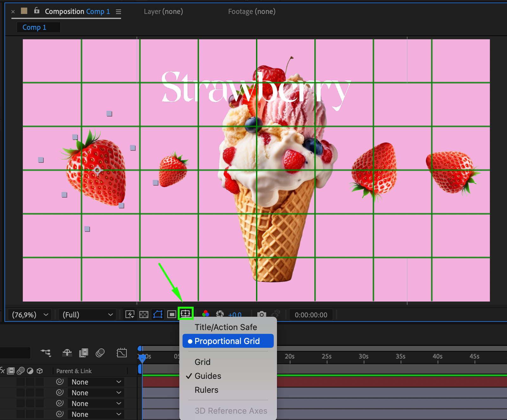Click the 0:00:00:00 timecode display
This screenshot has width=507, height=420.
point(311,315)
